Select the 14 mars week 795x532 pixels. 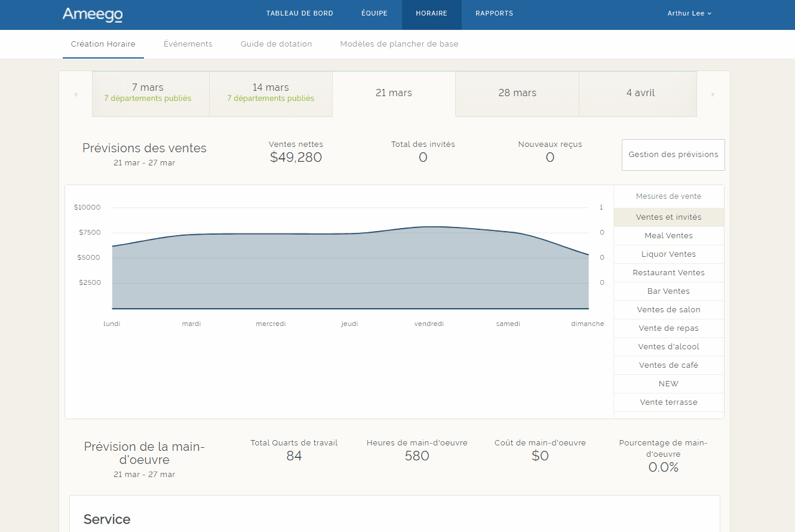[271, 93]
